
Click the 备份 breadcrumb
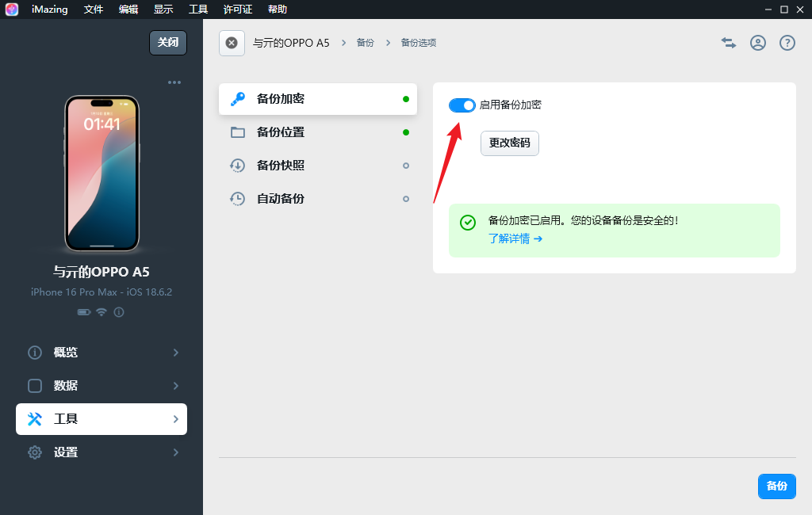[365, 43]
